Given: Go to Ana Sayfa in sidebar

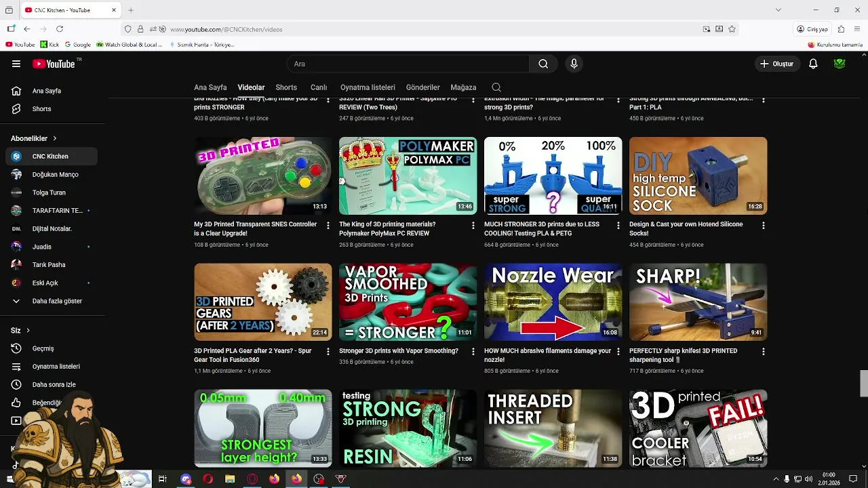Looking at the screenshot, I should [52, 91].
